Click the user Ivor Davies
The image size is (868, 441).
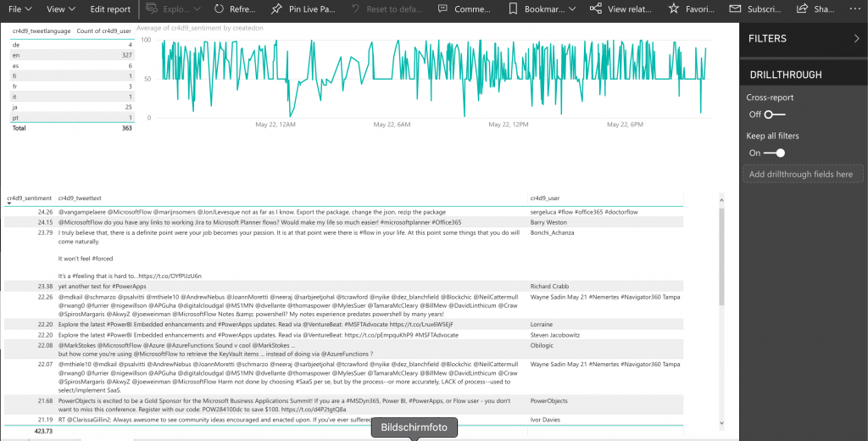pyautogui.click(x=545, y=420)
